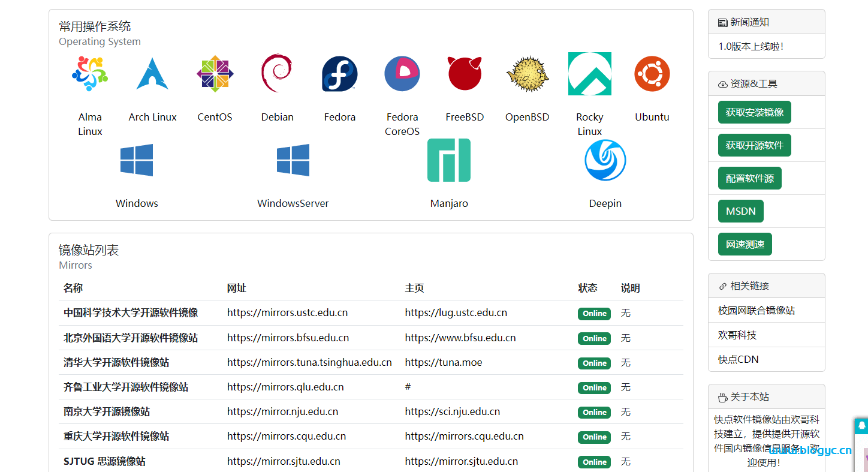
Task: Click the Deepin text label
Action: tap(605, 203)
